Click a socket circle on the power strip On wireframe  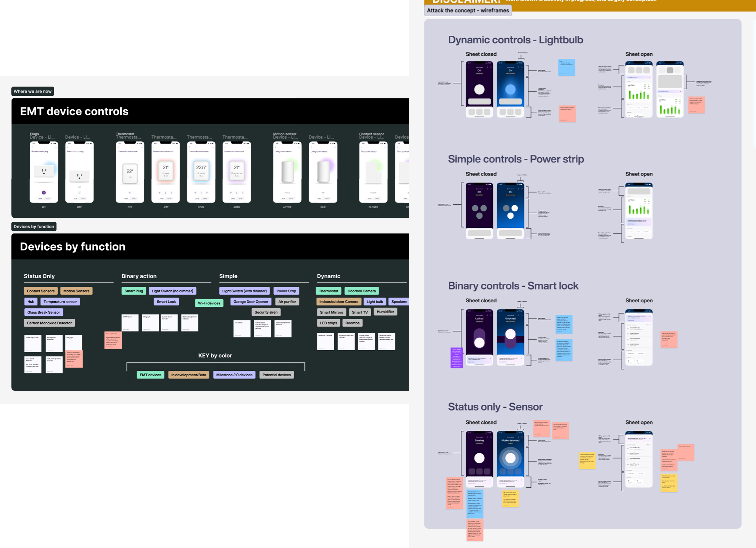click(x=515, y=208)
